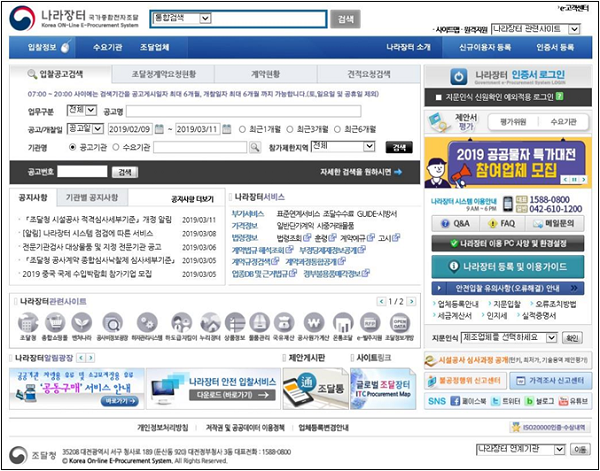This screenshot has height=471, width=600.
Task: Open the 수요기관 menu in blue bar
Action: point(108,47)
